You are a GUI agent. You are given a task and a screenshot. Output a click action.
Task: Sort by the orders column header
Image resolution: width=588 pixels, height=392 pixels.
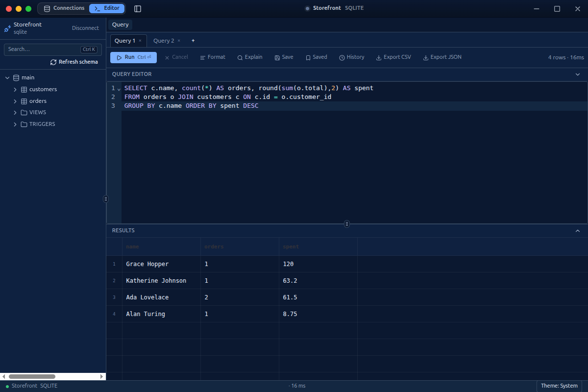[x=240, y=246]
